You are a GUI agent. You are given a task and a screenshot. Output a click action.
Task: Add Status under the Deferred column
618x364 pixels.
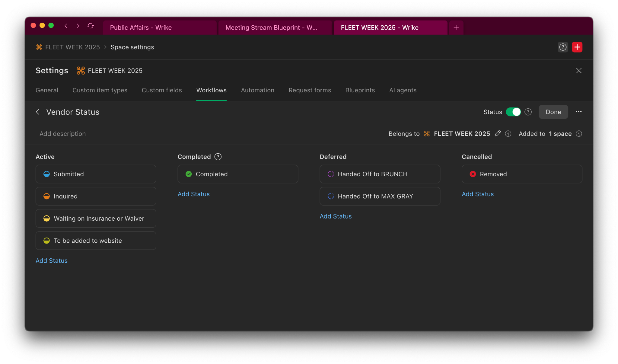(336, 216)
